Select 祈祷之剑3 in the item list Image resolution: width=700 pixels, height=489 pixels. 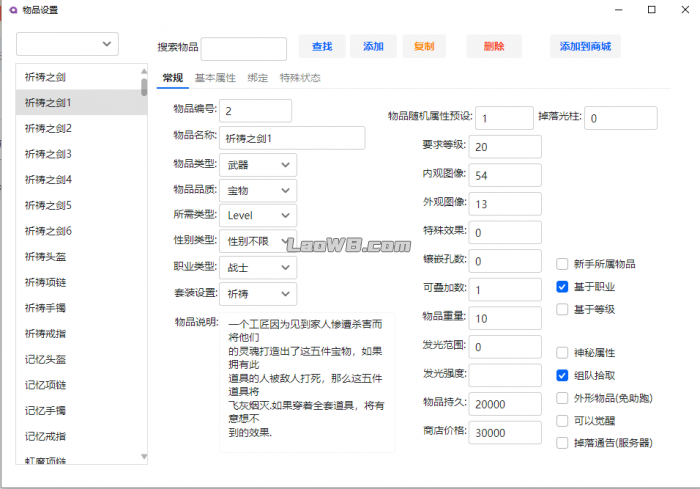click(79, 154)
